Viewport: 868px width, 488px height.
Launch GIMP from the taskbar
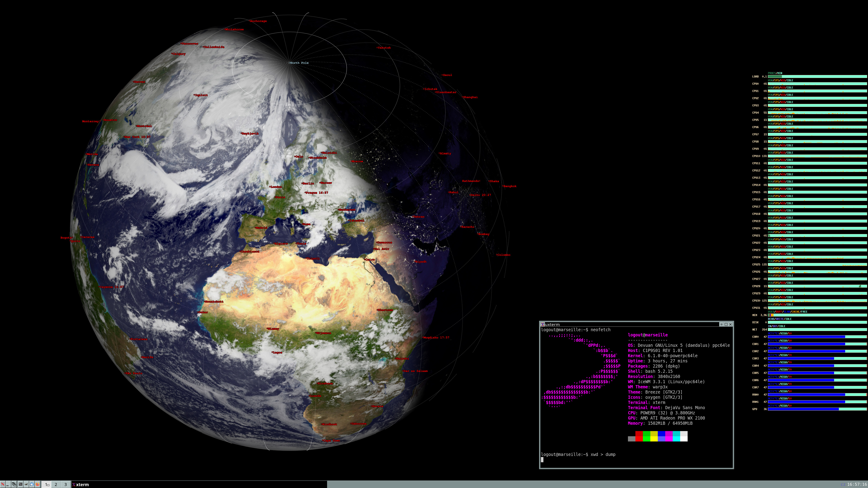26,485
